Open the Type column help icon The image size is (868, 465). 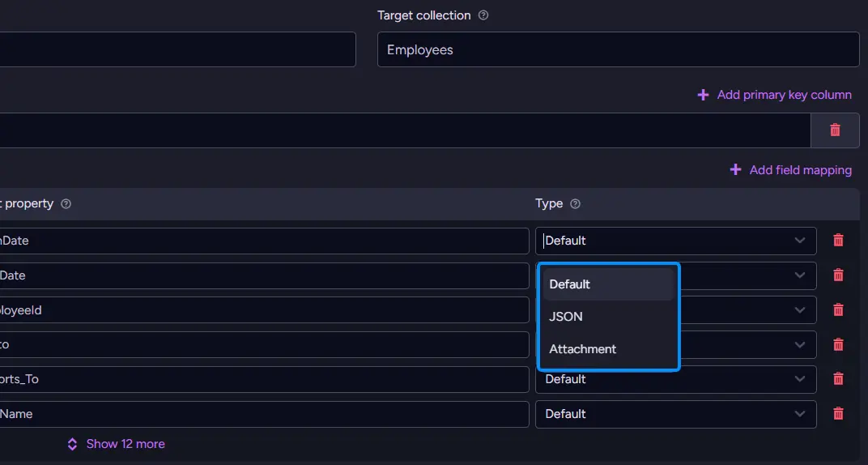[x=575, y=203]
